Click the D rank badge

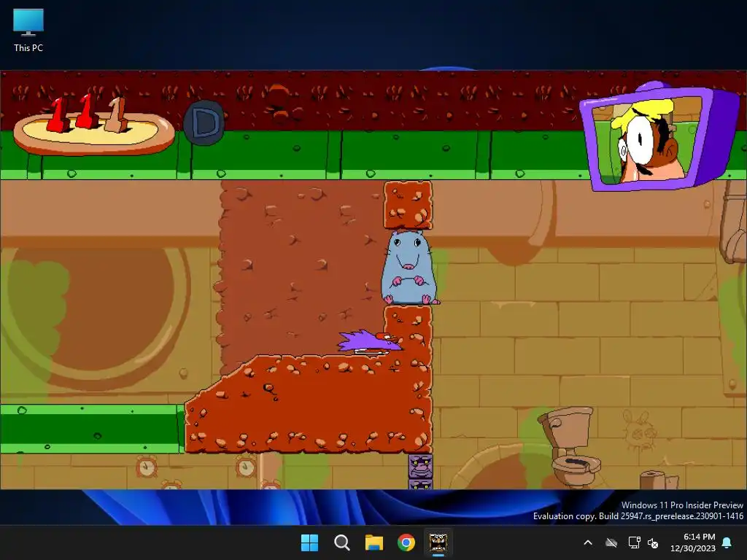(204, 122)
